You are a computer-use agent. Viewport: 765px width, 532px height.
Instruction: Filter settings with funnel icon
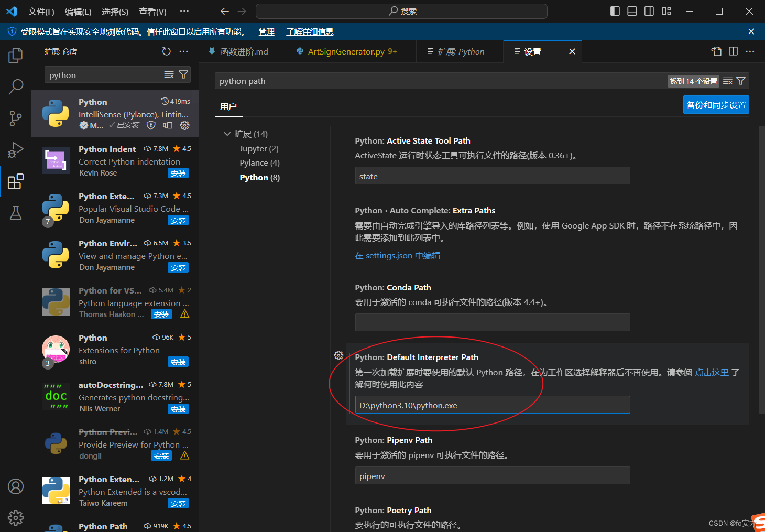tap(741, 81)
